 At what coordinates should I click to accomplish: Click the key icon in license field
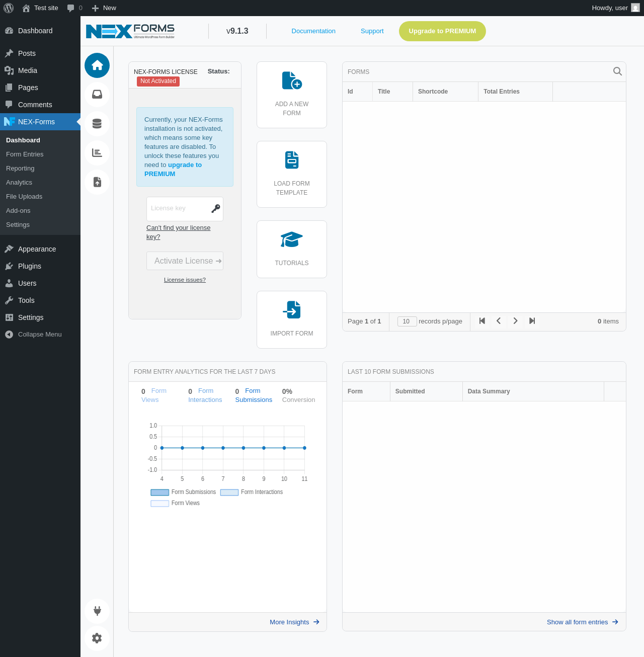tap(216, 208)
